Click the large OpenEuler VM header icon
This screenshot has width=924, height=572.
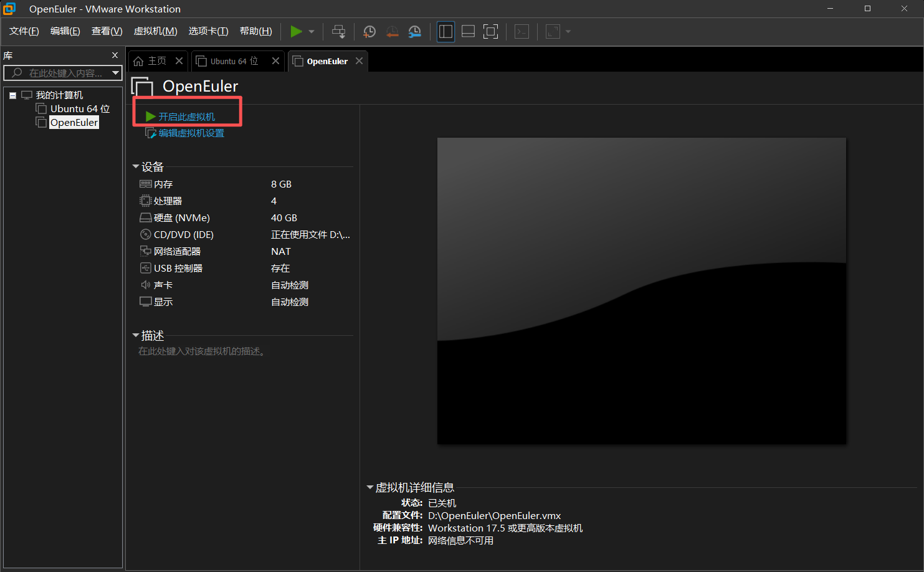click(x=142, y=87)
